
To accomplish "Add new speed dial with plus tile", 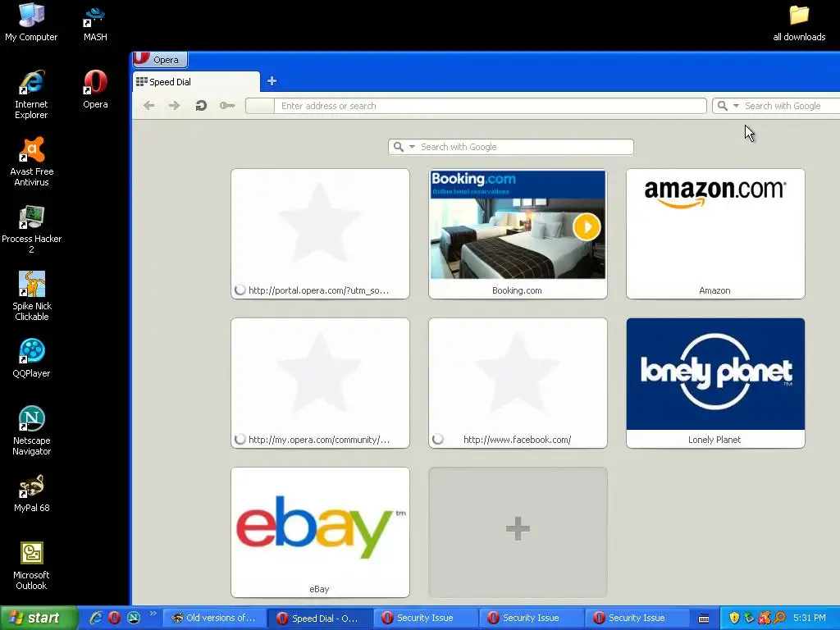I will [x=518, y=532].
